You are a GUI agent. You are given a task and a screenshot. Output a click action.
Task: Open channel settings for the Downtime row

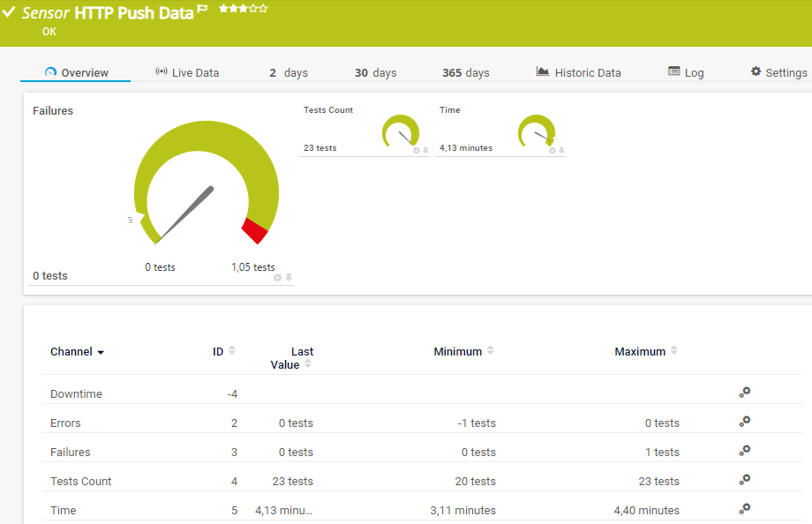744,393
